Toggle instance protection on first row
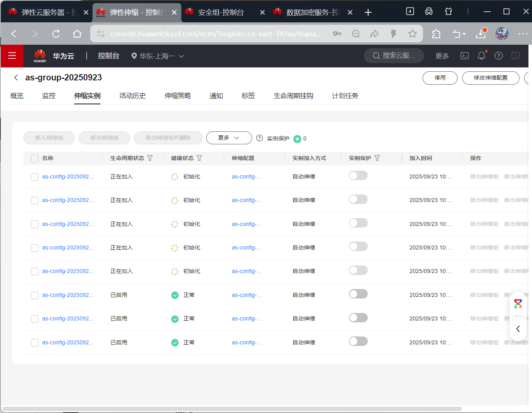The height and width of the screenshot is (413, 532). pyautogui.click(x=358, y=176)
